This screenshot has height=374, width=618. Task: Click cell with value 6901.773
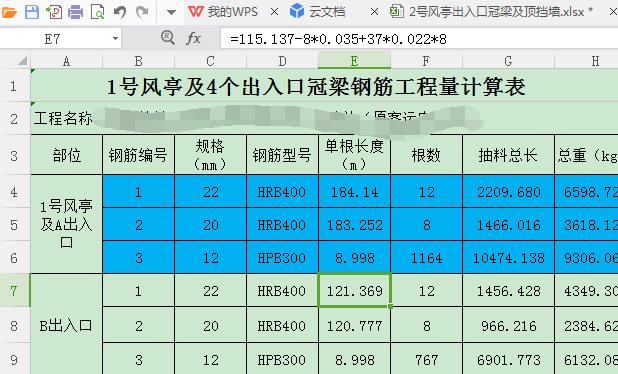tap(508, 359)
